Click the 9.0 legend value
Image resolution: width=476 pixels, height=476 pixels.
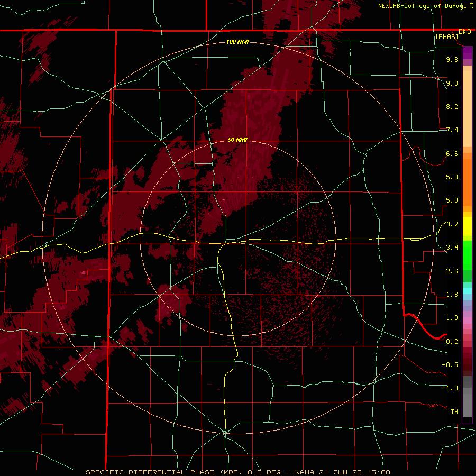click(x=452, y=83)
